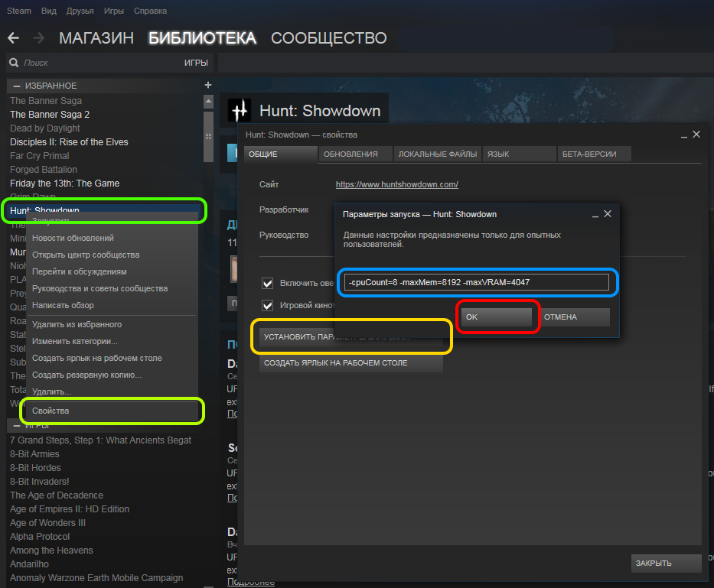
Task: Click ОТМЕНА in launch parameters dialog
Action: [574, 317]
